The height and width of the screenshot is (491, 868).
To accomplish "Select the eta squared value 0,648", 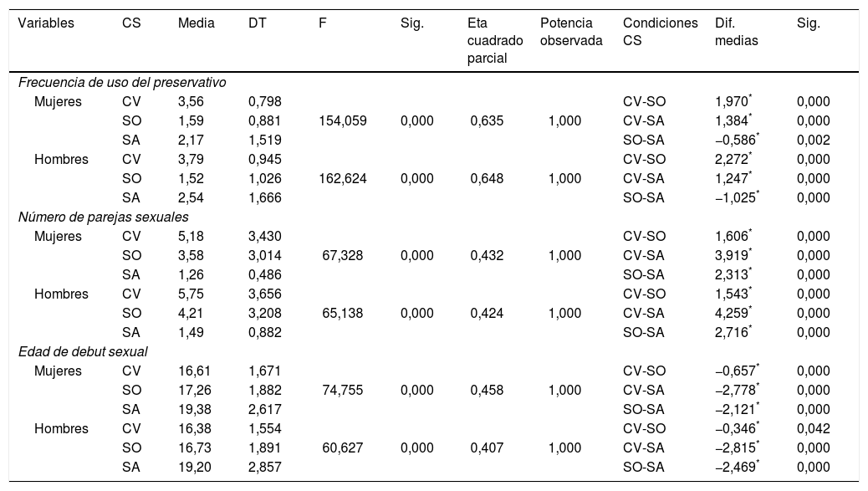I will click(x=487, y=178).
